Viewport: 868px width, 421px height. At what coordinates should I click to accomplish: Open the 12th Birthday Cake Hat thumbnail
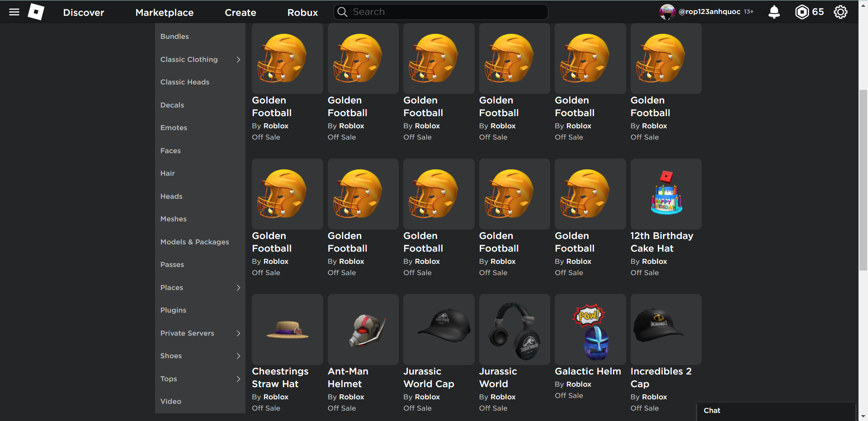tap(666, 194)
